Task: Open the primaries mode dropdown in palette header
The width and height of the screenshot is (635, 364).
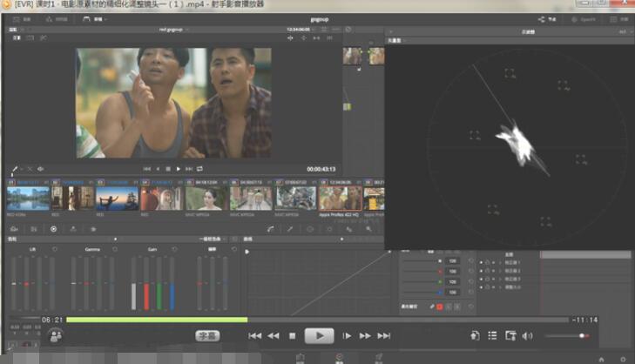Action: click(x=213, y=239)
